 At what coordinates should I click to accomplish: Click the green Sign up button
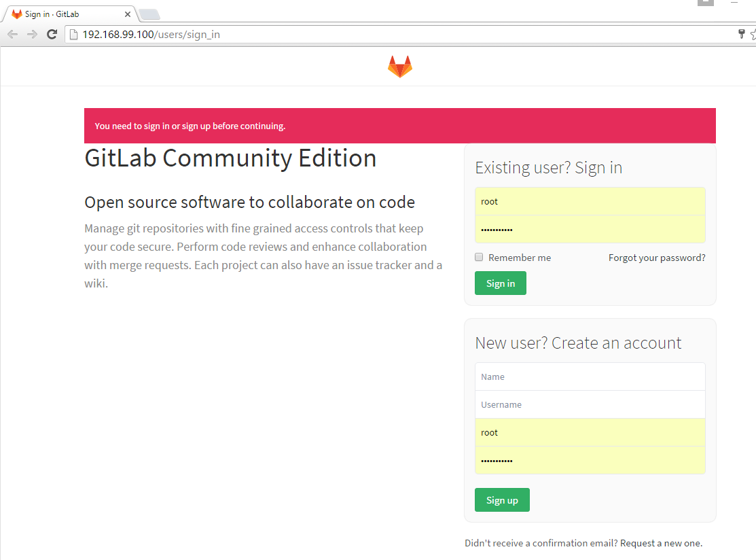pyautogui.click(x=502, y=500)
